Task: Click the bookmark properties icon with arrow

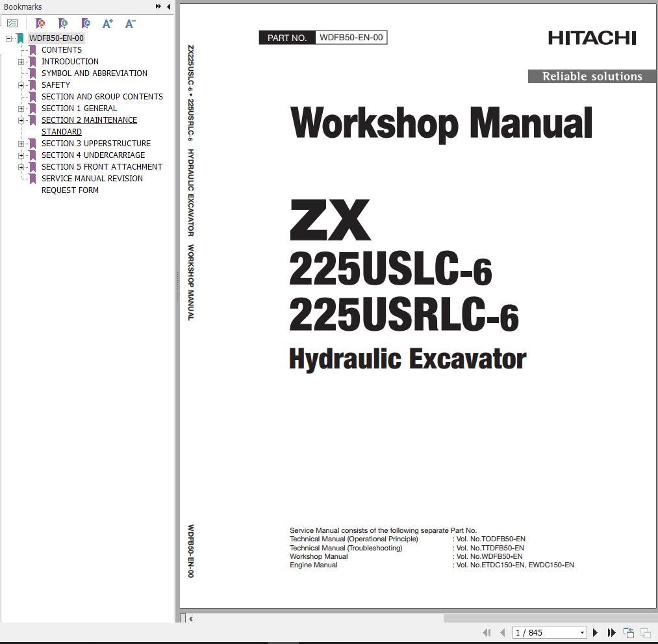Action: pyautogui.click(x=86, y=23)
